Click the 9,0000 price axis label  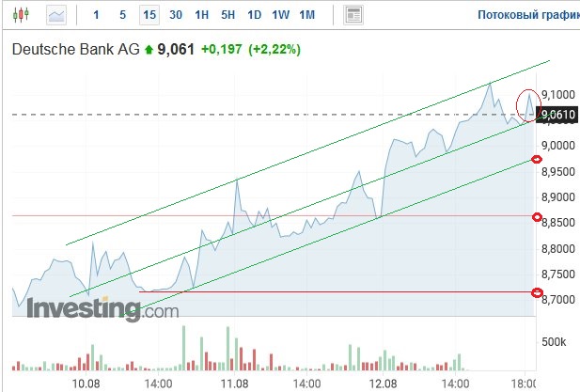tap(558, 146)
